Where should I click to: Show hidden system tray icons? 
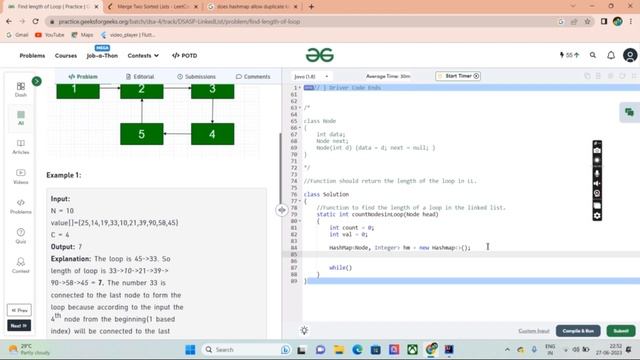point(507,349)
